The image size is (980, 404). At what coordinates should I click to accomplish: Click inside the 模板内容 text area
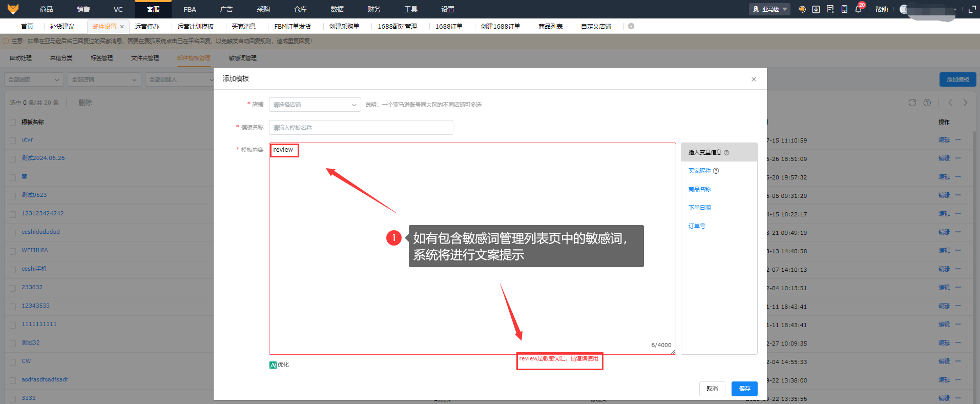(472, 249)
